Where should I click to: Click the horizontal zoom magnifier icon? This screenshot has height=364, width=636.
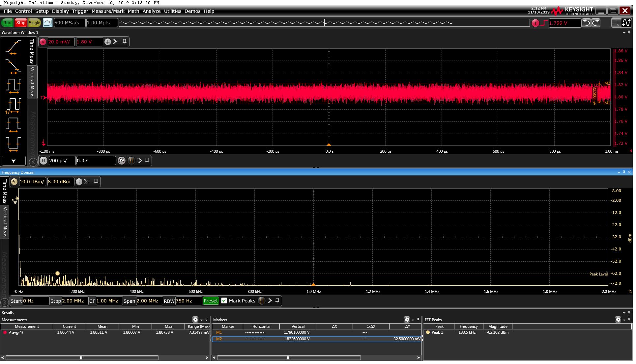tap(122, 161)
